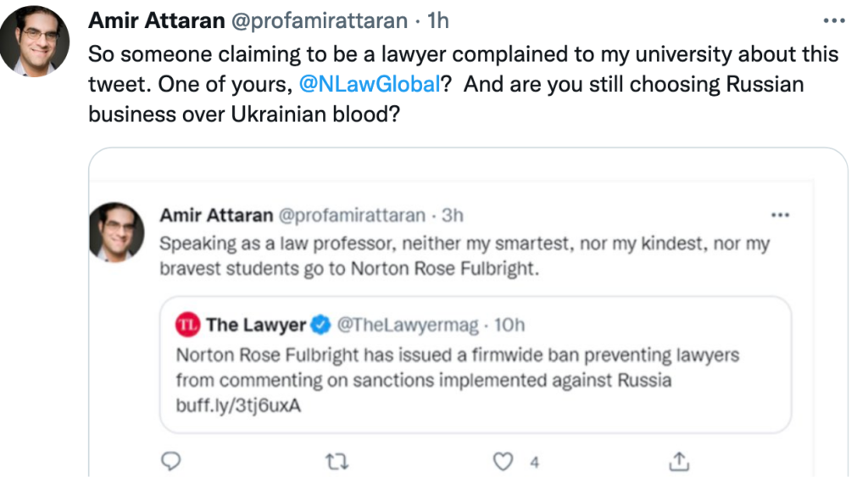Click the 3h timestamp on quoted tweet

(x=453, y=215)
